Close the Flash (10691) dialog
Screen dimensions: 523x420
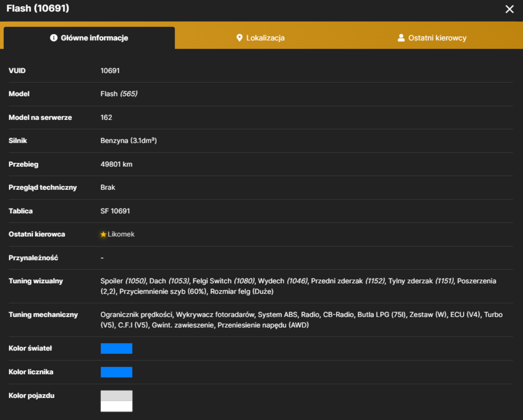(x=510, y=9)
